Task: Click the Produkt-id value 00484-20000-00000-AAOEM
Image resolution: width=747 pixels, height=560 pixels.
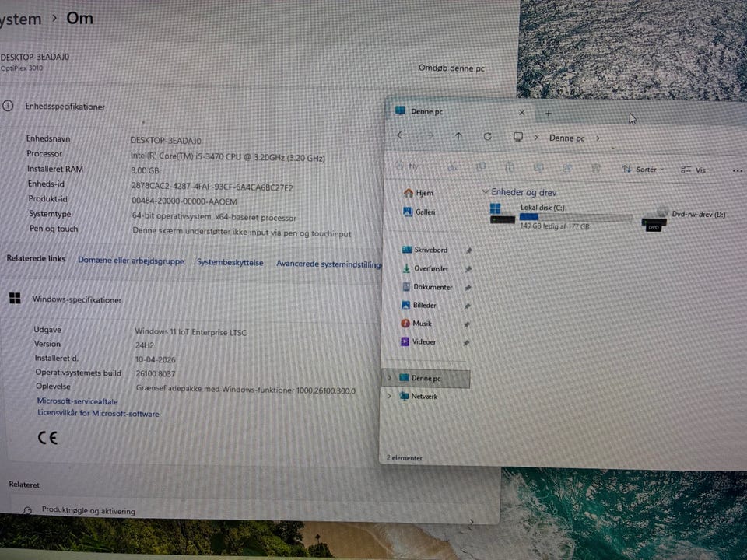Action: (x=184, y=201)
